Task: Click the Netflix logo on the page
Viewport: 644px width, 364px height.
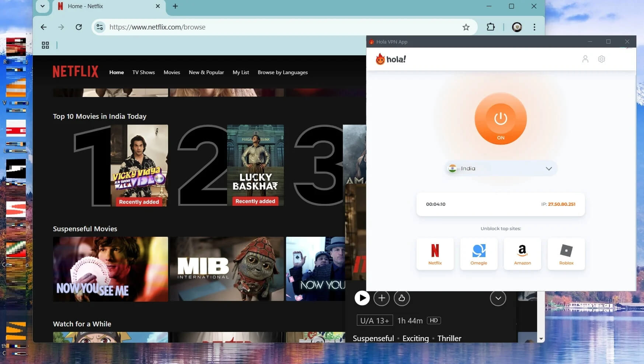Action: click(76, 72)
